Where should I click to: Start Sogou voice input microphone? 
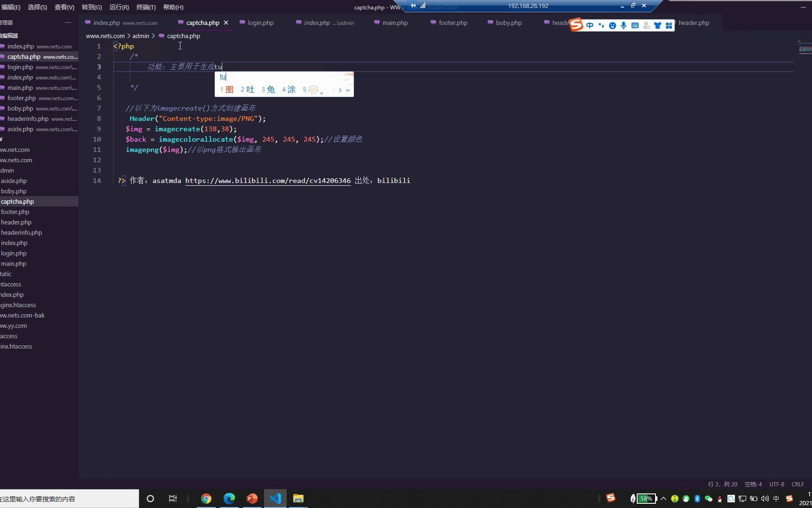(624, 25)
